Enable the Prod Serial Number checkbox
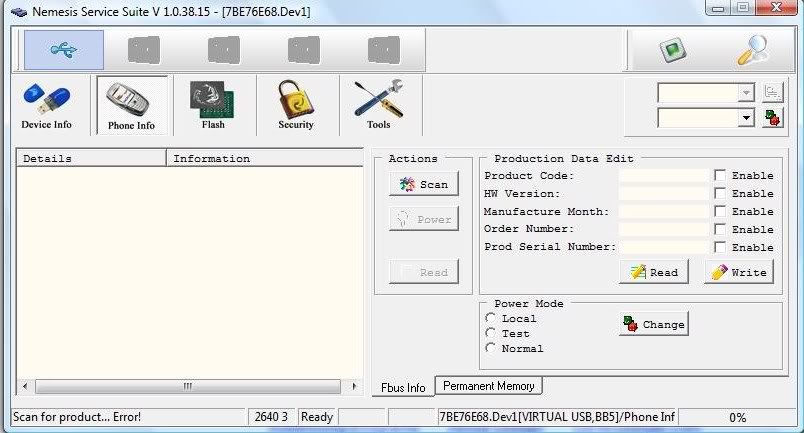Viewport: 804px width, 433px height. click(720, 247)
